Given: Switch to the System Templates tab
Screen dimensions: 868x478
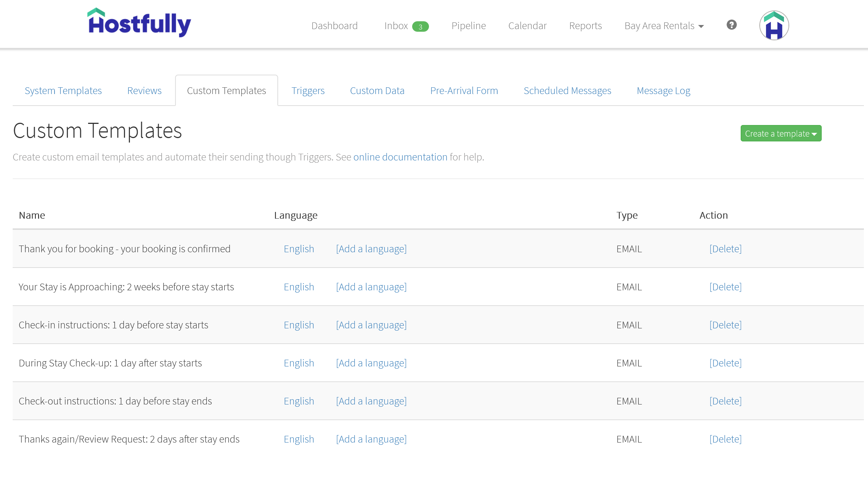Looking at the screenshot, I should (63, 90).
